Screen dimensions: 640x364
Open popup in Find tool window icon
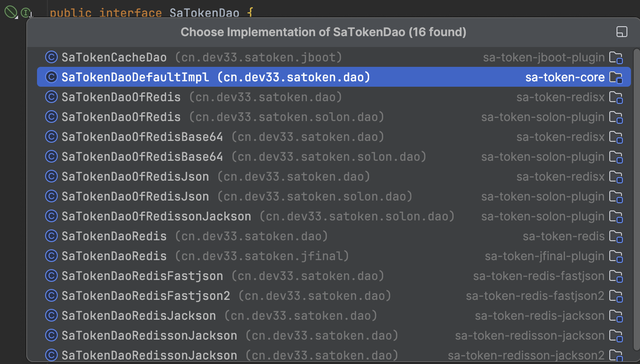622,32
